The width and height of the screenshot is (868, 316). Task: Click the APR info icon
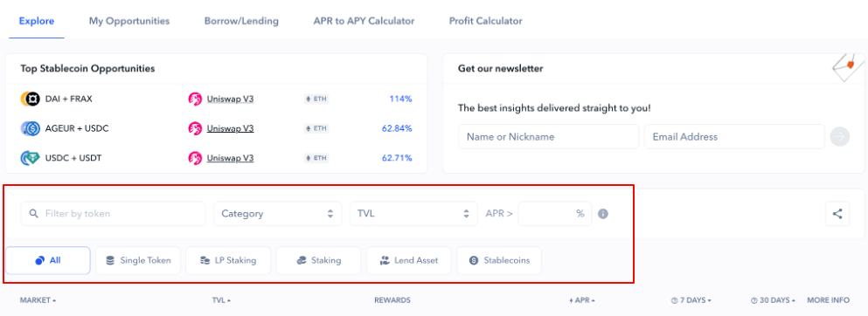pos(603,214)
